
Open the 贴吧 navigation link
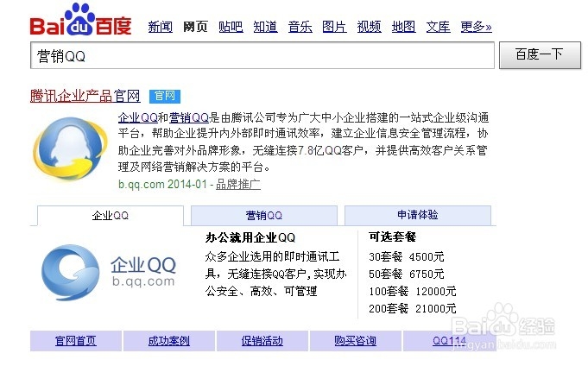[231, 27]
